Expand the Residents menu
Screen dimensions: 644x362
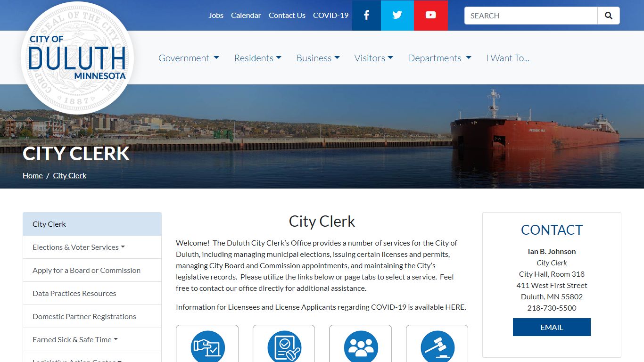coord(258,58)
